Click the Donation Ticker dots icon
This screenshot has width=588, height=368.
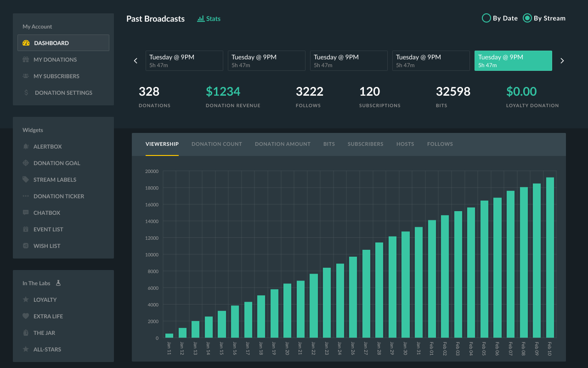click(x=26, y=196)
